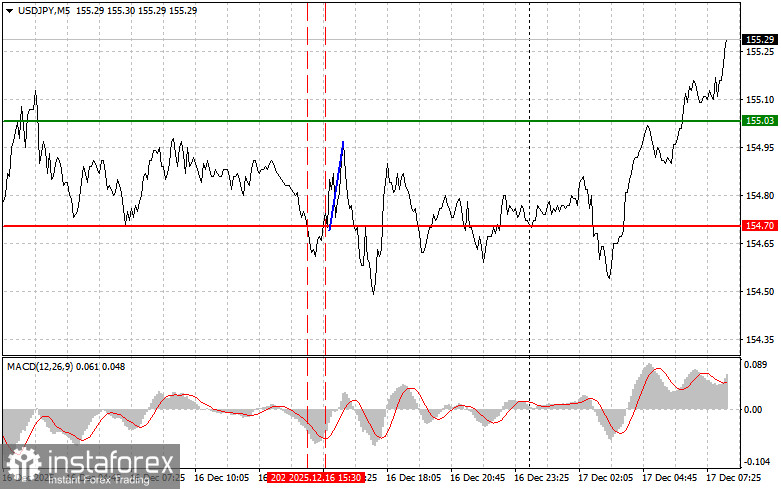781x489 pixels.
Task: Select the MACD scale value 0.00
Action: (x=753, y=409)
